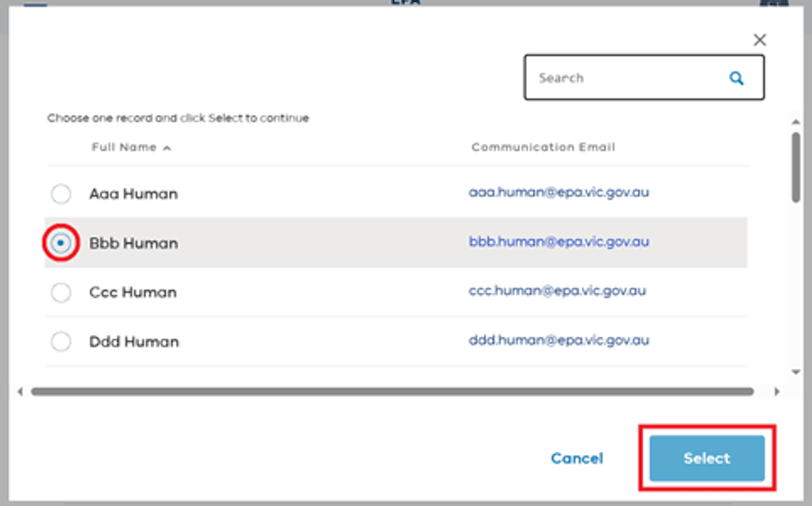The image size is (812, 506).
Task: Select the radio button for Ddd Human
Action: pyautogui.click(x=60, y=341)
